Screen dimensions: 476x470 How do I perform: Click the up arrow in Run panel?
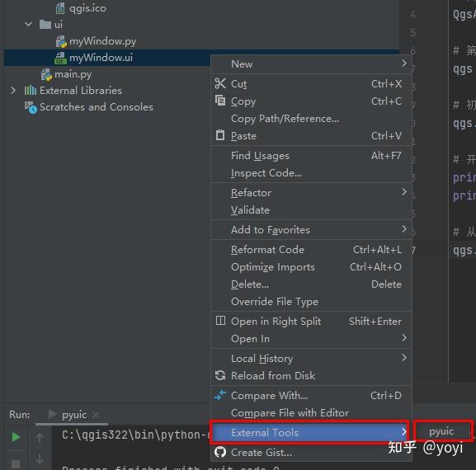point(40,439)
